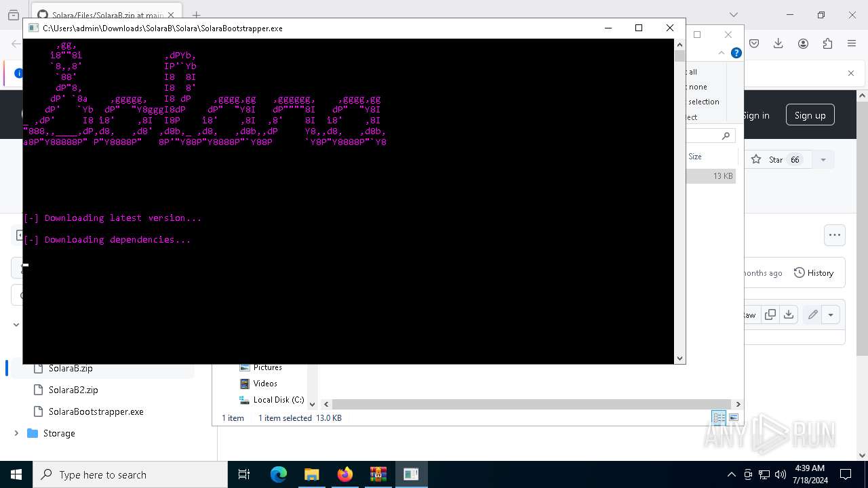Click the GitHub Sign in link
This screenshot has height=488, width=868.
(x=756, y=115)
